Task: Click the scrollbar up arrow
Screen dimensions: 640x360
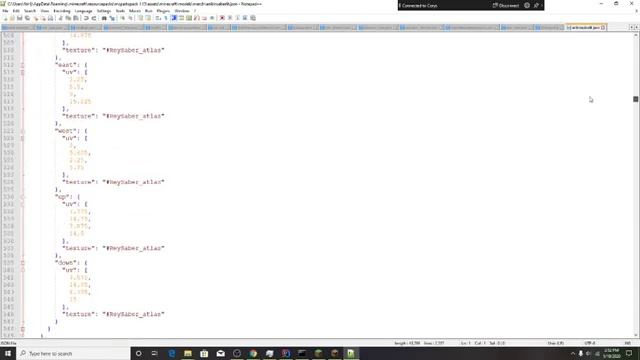Action: tap(636, 36)
